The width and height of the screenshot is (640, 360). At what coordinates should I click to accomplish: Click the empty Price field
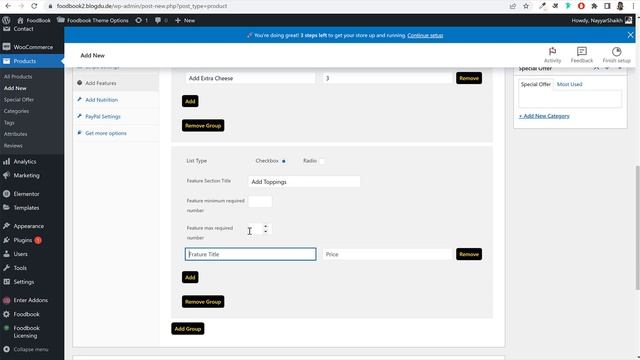tap(387, 254)
